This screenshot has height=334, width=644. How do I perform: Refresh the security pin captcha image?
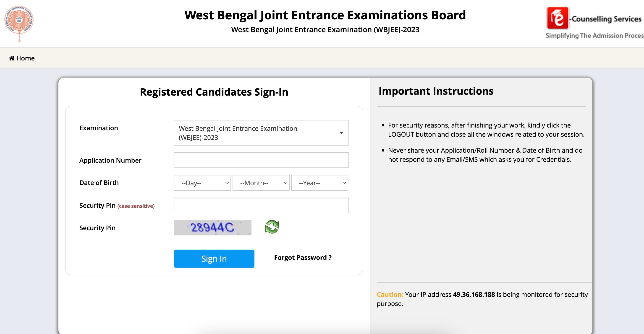(272, 227)
